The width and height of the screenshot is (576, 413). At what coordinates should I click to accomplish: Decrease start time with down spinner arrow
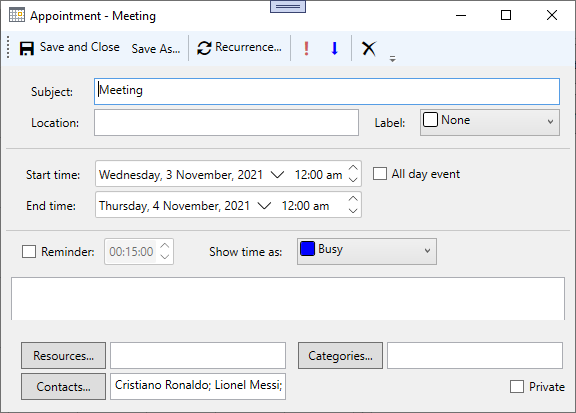[353, 180]
